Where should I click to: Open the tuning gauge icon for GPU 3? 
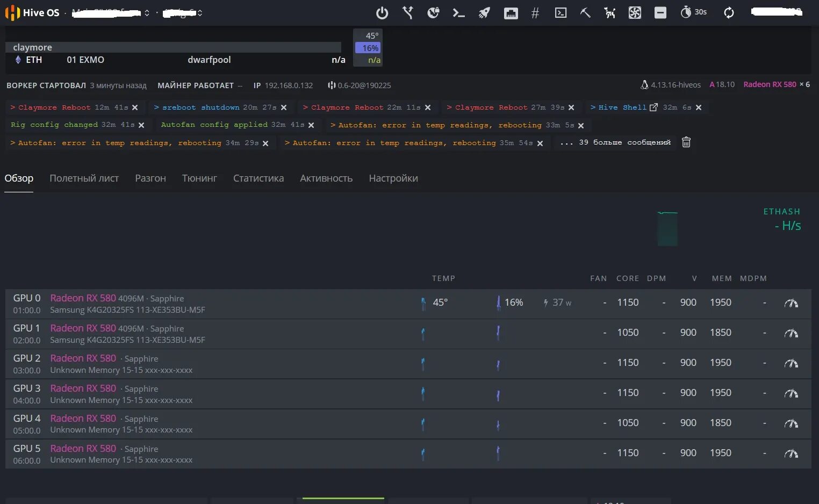pos(791,393)
